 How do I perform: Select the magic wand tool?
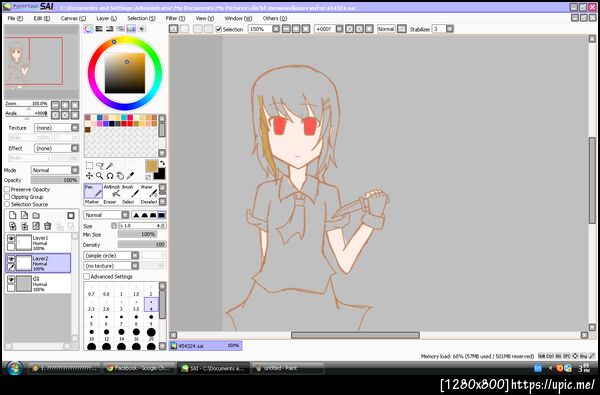click(x=110, y=165)
